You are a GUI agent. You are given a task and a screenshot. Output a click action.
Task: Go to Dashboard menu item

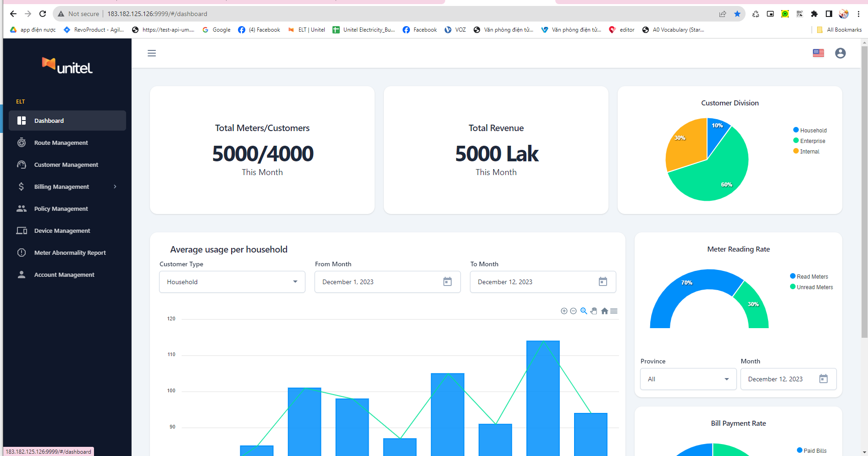click(x=67, y=121)
